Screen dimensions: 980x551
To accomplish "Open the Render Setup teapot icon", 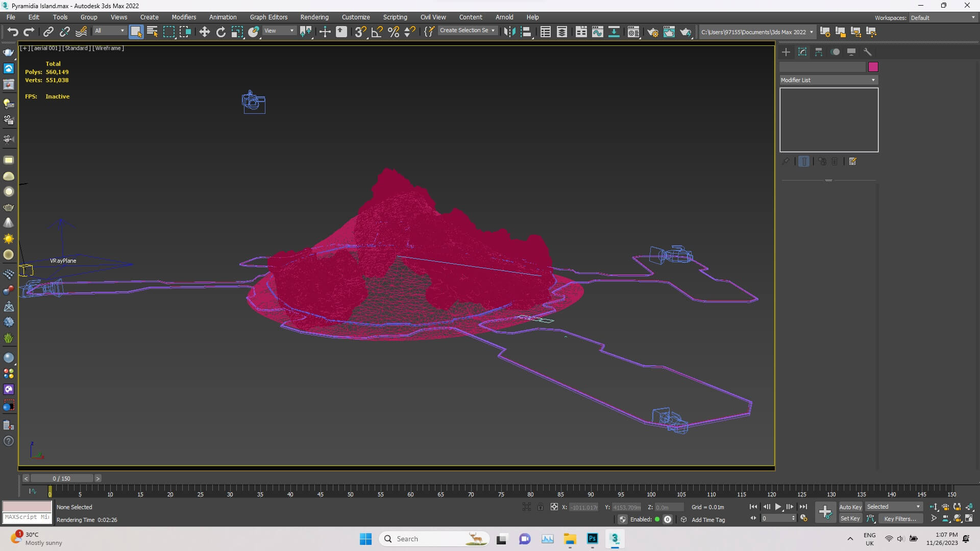I will pos(652,32).
